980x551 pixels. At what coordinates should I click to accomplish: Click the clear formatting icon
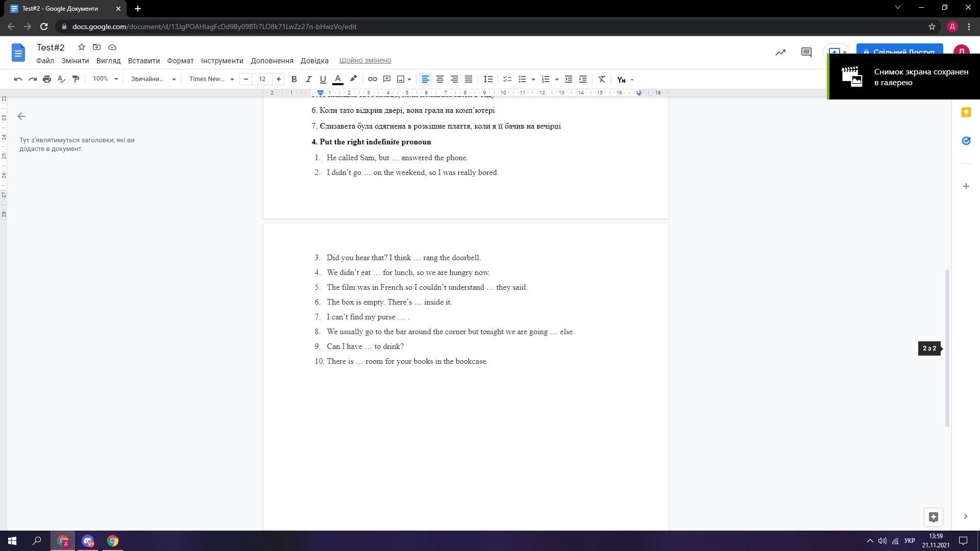click(602, 79)
